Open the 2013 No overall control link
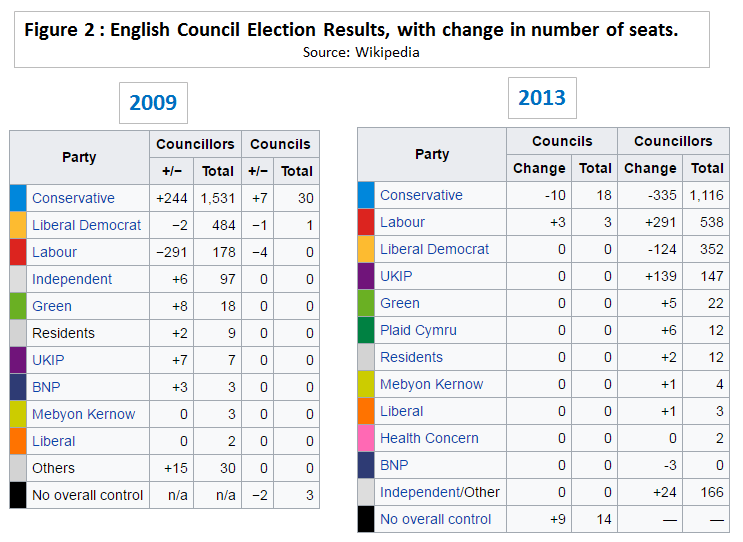This screenshot has width=743, height=542. click(x=435, y=519)
